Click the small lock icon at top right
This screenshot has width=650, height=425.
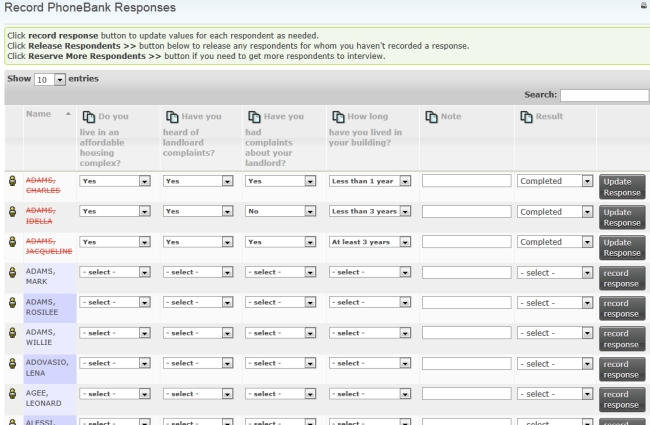[642, 6]
